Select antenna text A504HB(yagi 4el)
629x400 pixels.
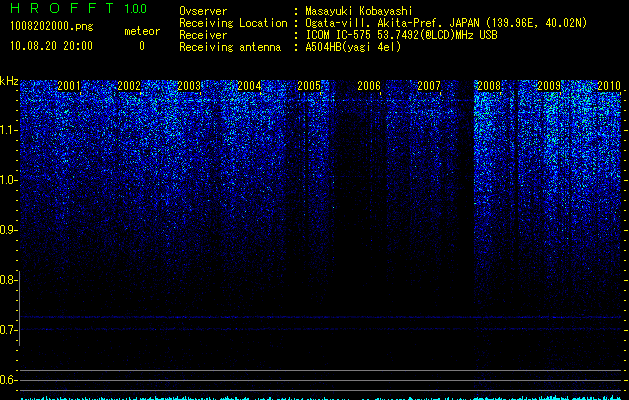tap(353, 47)
